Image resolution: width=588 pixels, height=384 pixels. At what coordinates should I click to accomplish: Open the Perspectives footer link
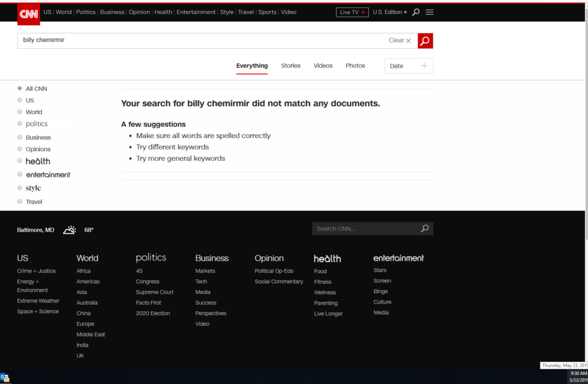pos(211,313)
